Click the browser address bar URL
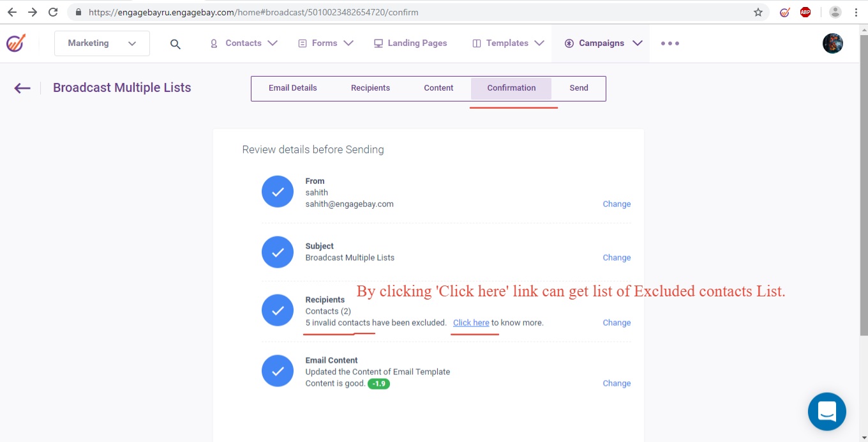868x442 pixels. tap(255, 12)
